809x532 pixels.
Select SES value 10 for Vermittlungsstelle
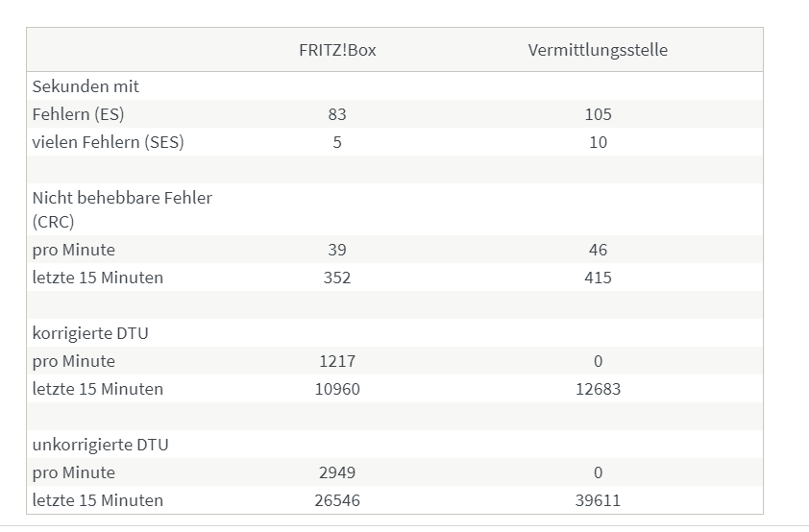pos(598,142)
